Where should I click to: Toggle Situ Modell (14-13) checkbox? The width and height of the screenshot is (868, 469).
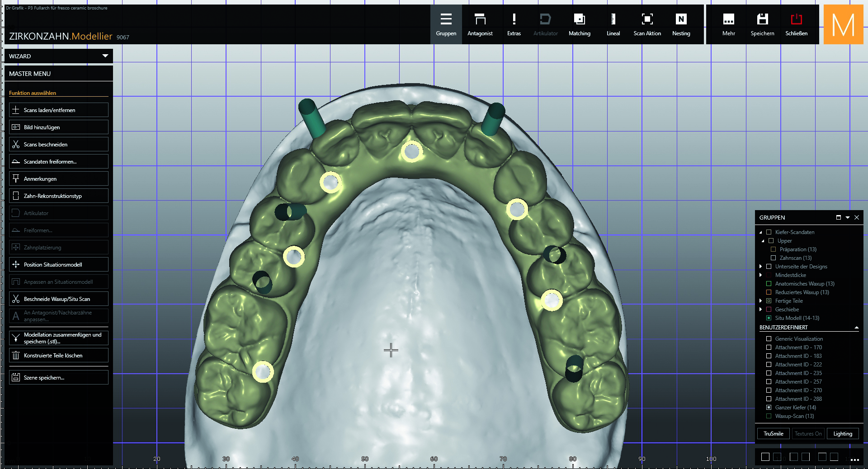(769, 318)
